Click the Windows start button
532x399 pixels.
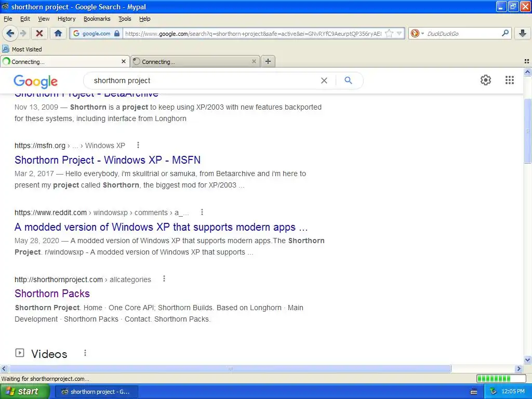(x=24, y=391)
